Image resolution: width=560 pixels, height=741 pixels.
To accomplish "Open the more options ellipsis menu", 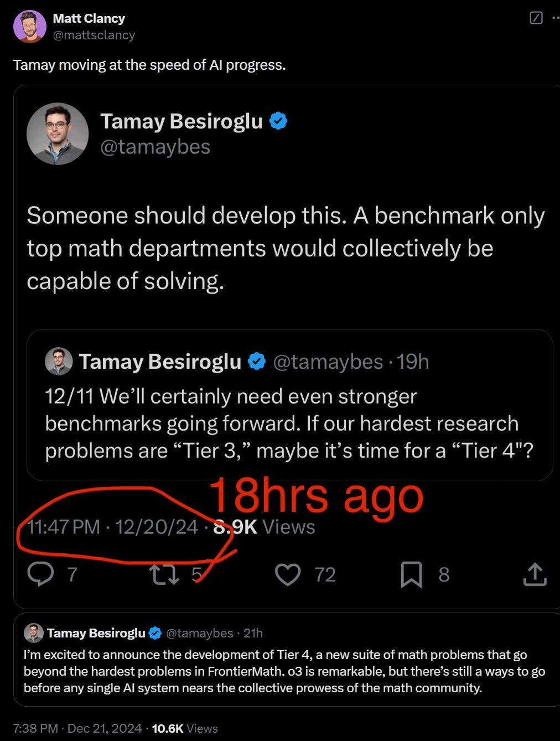I will click(x=555, y=18).
